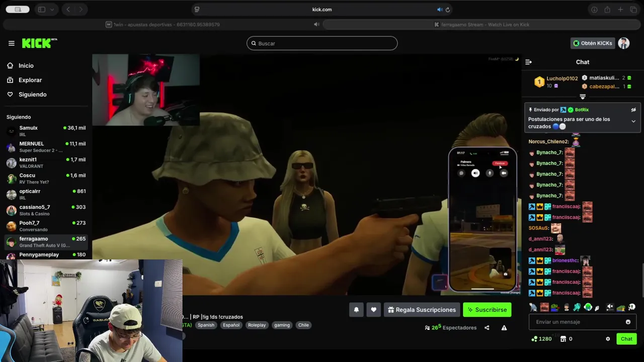This screenshot has width=644, height=362.
Task: Open the chat shop store icon
Action: click(x=563, y=339)
